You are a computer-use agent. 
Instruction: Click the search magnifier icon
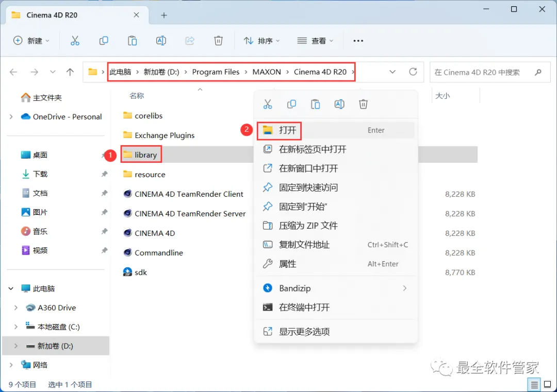pyautogui.click(x=538, y=72)
